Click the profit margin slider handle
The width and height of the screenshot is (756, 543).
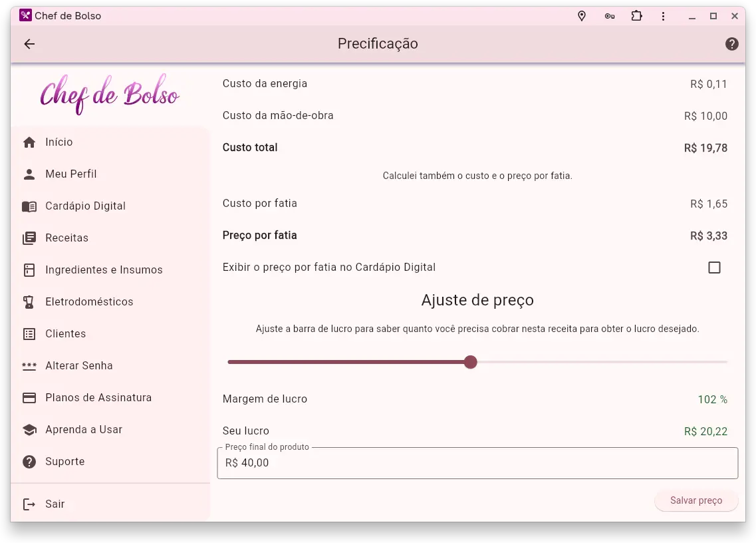pos(471,362)
